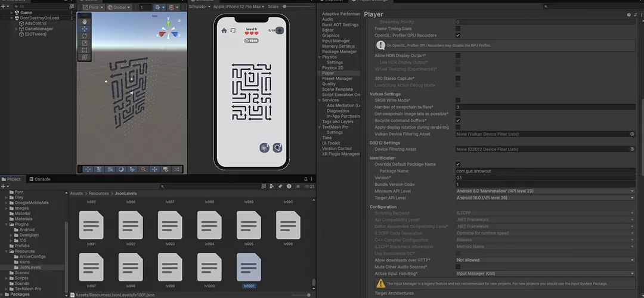Select the Move tool in Scene overlay
Screen dimensions: 644x298
(85, 28)
